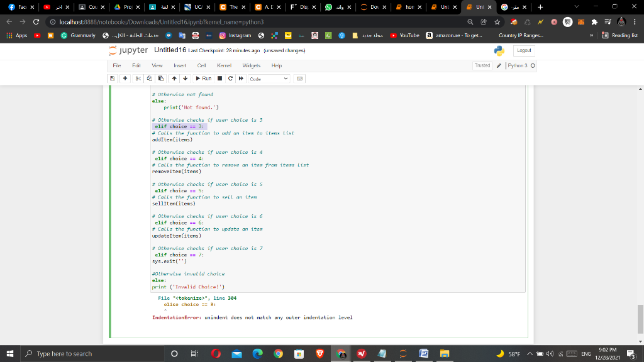Move the selected cell up
The image size is (644, 362).
coord(174,79)
